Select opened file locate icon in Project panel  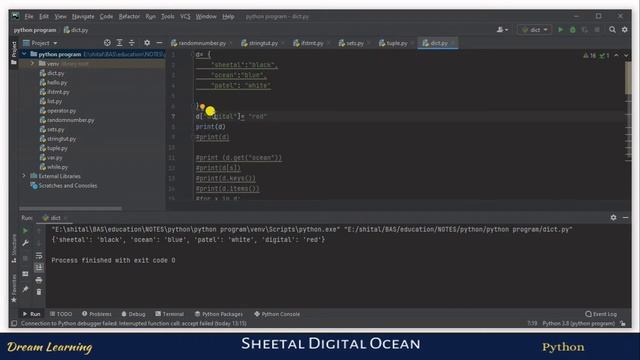[107, 43]
